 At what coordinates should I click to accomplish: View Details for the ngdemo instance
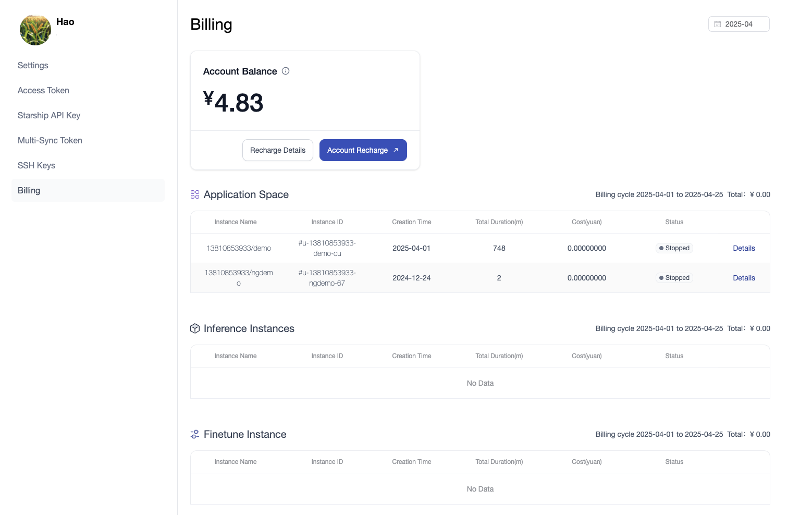point(744,278)
